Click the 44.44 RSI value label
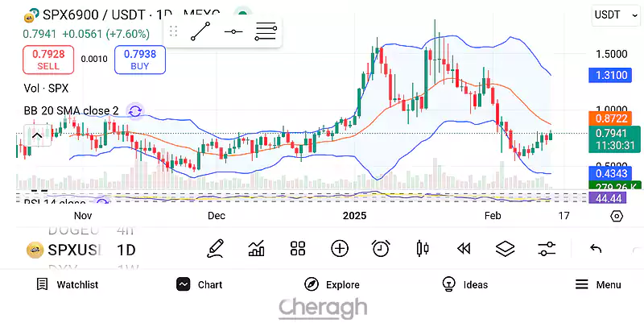 [608, 198]
